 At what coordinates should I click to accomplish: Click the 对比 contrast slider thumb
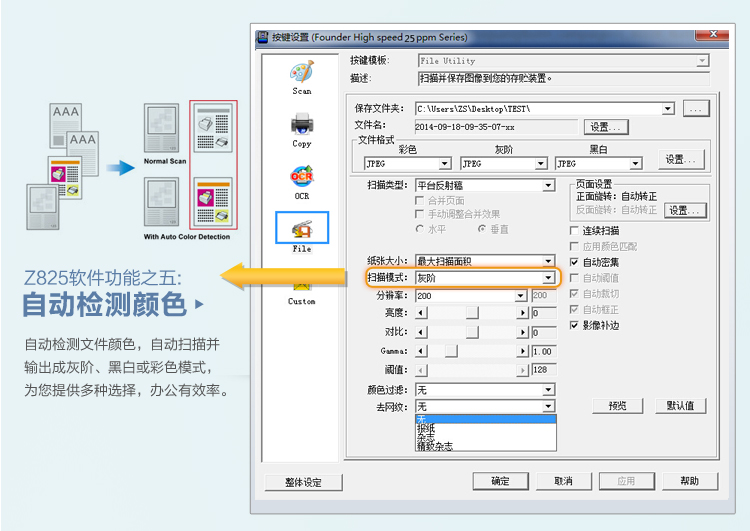(471, 333)
